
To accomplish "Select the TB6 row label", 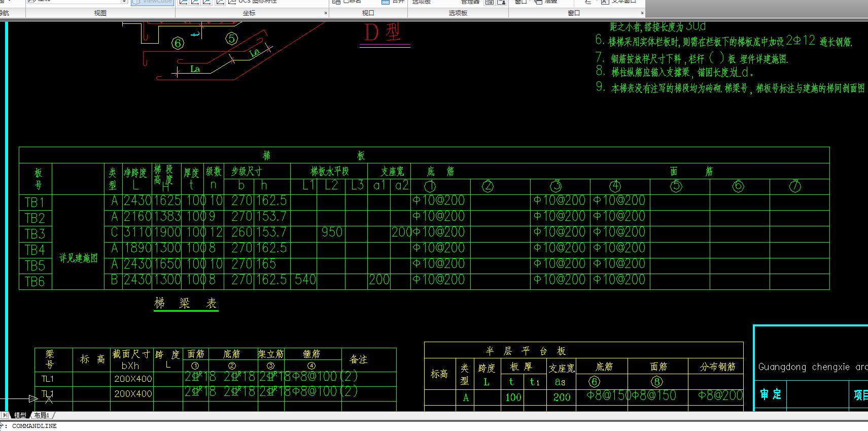I will pyautogui.click(x=34, y=282).
